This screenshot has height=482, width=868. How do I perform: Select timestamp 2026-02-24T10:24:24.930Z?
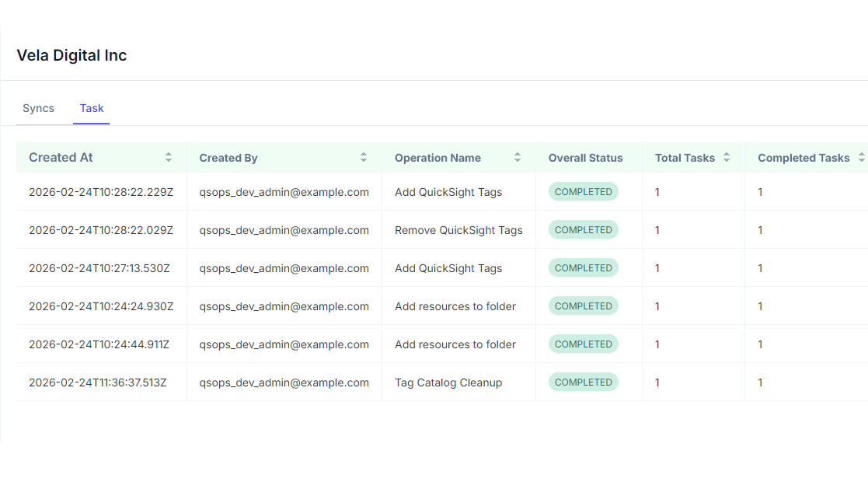101,306
